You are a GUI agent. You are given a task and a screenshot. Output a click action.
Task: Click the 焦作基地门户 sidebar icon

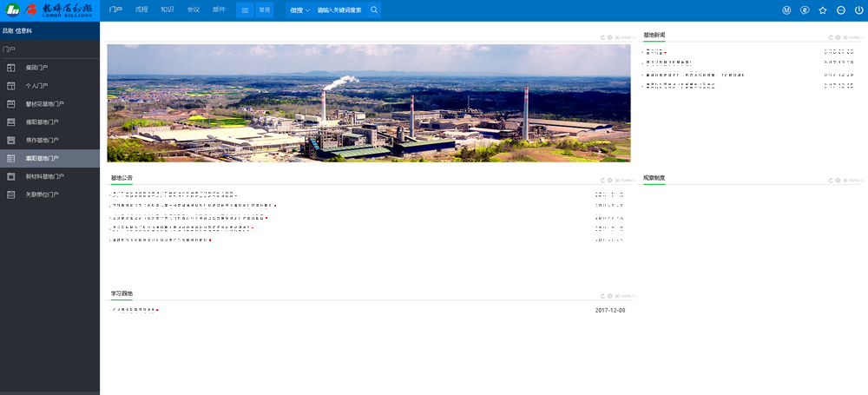coord(10,140)
